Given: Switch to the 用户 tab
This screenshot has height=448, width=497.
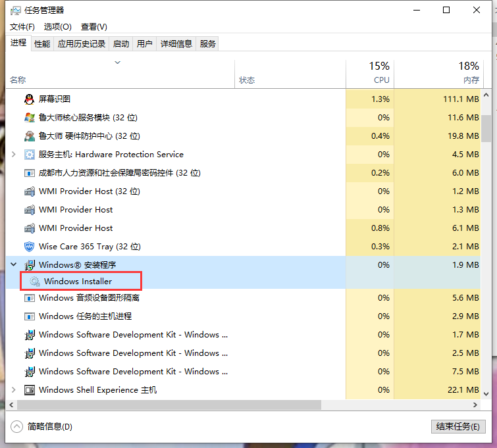Looking at the screenshot, I should [x=145, y=43].
